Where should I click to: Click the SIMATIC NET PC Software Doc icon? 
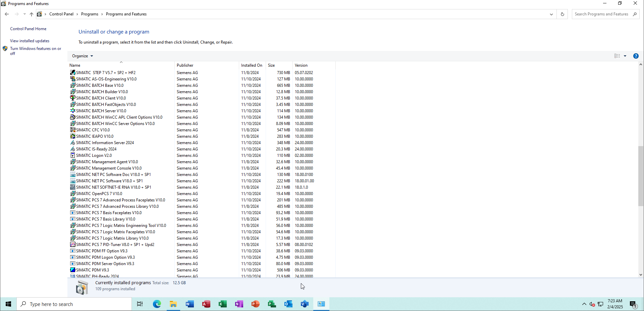pos(73,174)
